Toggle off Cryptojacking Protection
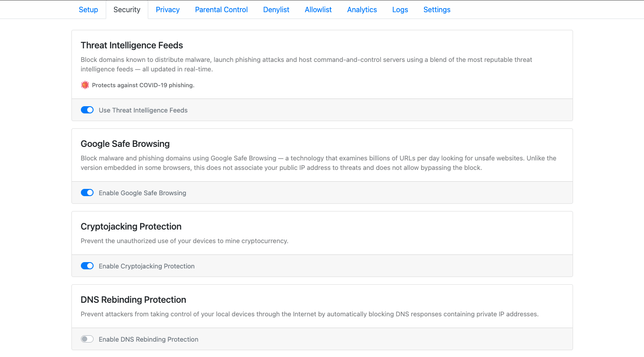The height and width of the screenshot is (357, 644). (x=87, y=266)
